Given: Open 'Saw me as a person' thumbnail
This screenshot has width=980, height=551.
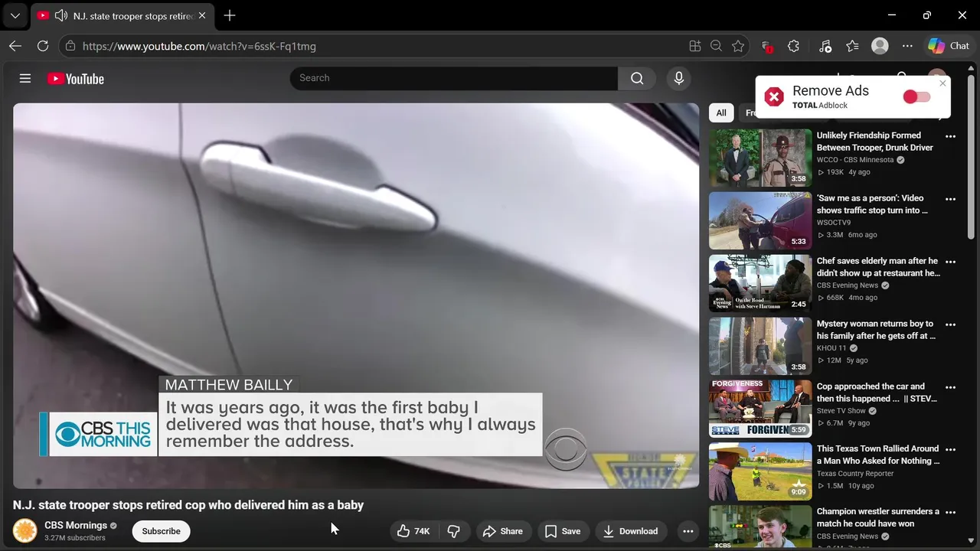Looking at the screenshot, I should tap(760, 220).
